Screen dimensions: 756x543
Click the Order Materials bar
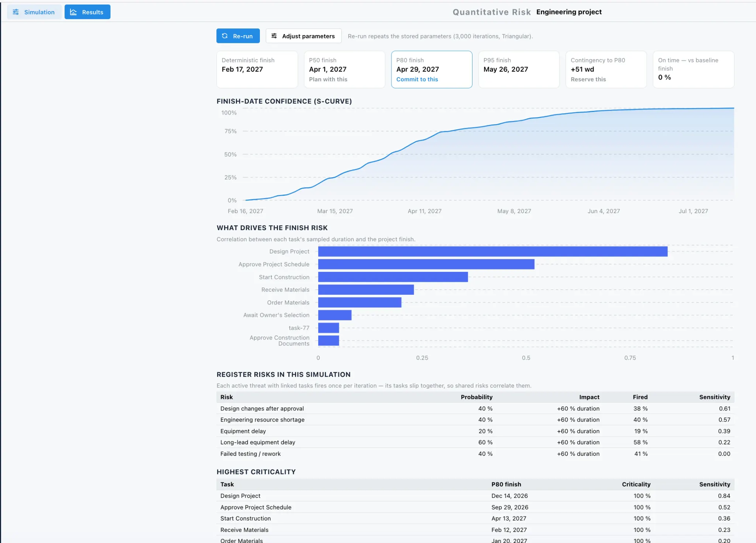click(x=360, y=303)
